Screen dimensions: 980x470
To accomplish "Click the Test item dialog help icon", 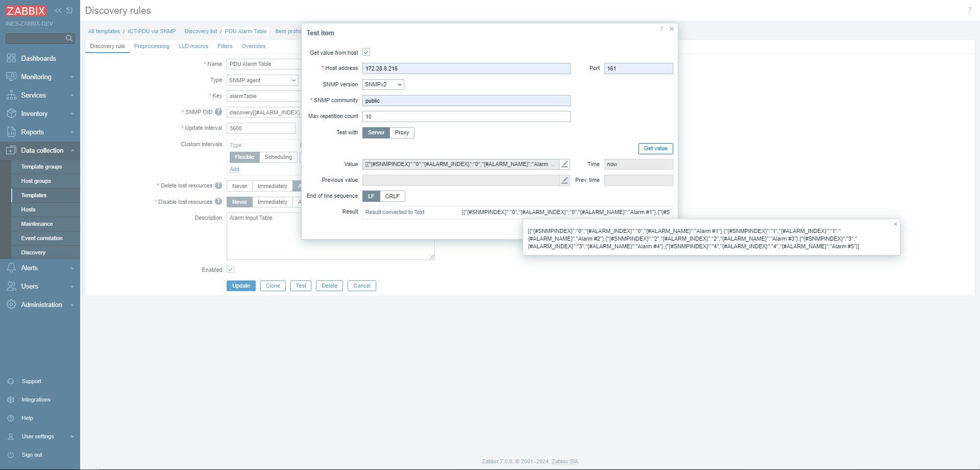I will pos(661,29).
